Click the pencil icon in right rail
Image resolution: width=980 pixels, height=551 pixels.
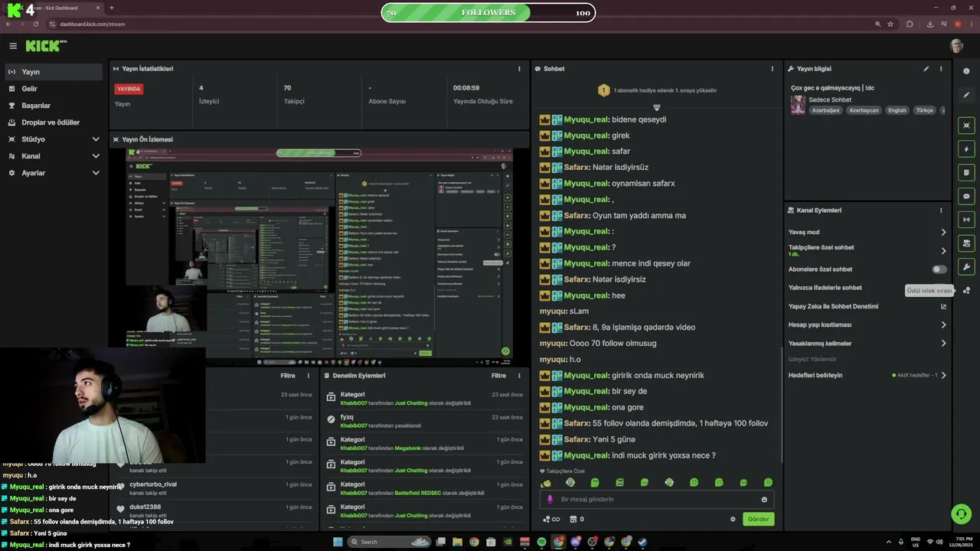pyautogui.click(x=966, y=95)
